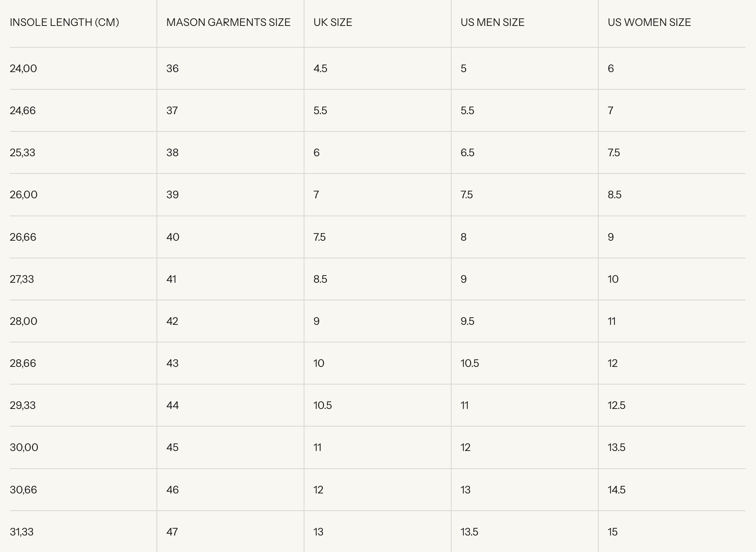Click Mason Garments size 45
The width and height of the screenshot is (756, 552).
[x=172, y=448]
